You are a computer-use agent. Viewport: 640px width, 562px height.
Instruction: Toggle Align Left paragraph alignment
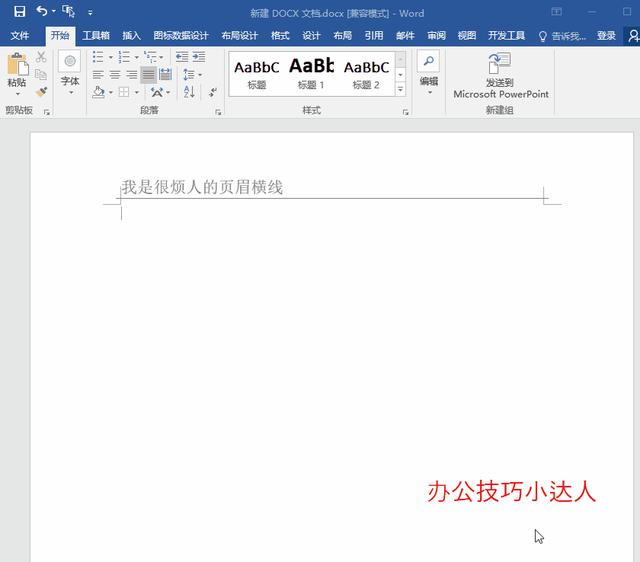click(x=98, y=74)
